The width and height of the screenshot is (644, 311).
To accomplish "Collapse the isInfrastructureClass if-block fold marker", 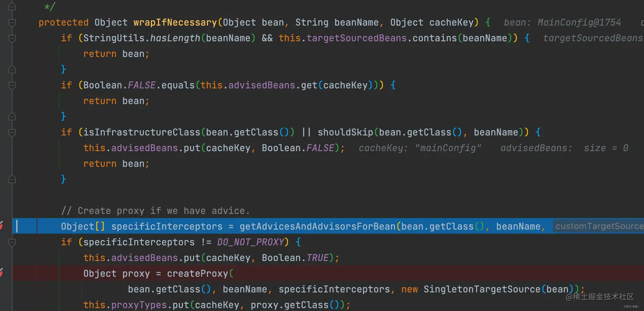I will (12, 132).
